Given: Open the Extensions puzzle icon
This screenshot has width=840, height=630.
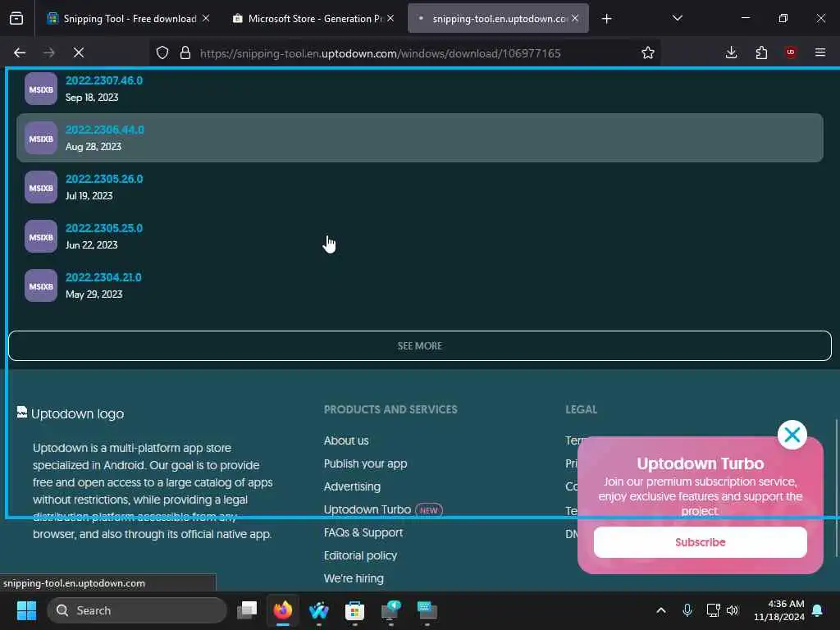Looking at the screenshot, I should coord(761,52).
